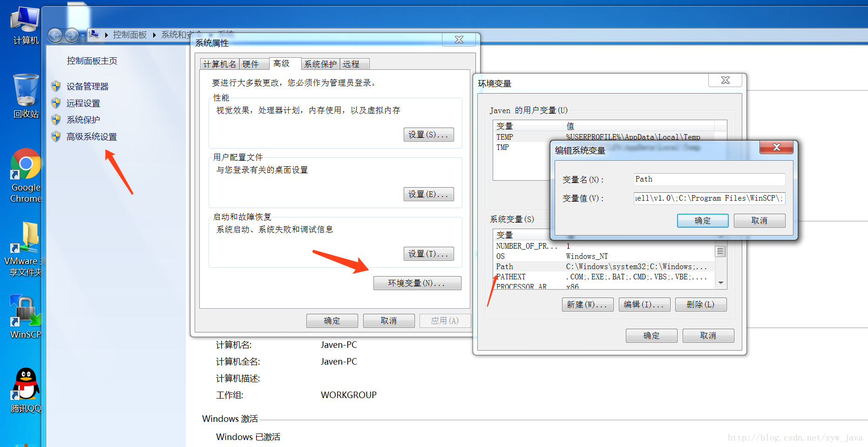The width and height of the screenshot is (868, 447).
Task: Click the shield icon beside 系统保护
Action: tap(56, 120)
